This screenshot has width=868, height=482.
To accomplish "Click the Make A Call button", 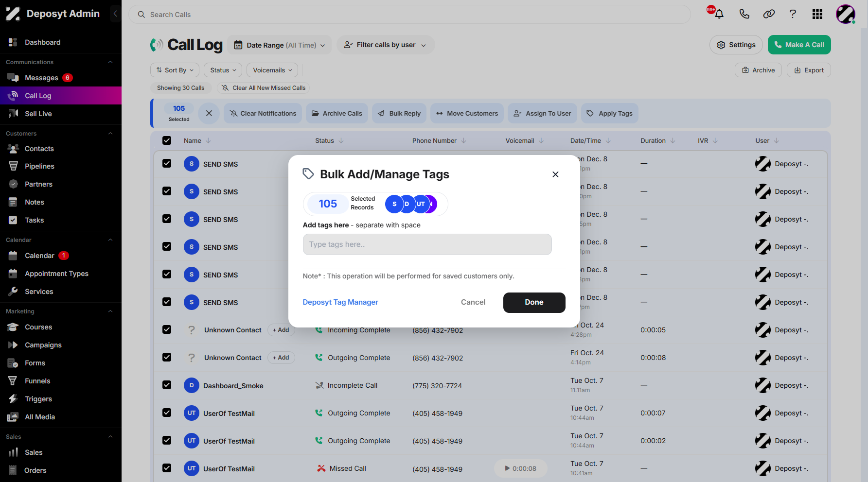I will pyautogui.click(x=799, y=45).
